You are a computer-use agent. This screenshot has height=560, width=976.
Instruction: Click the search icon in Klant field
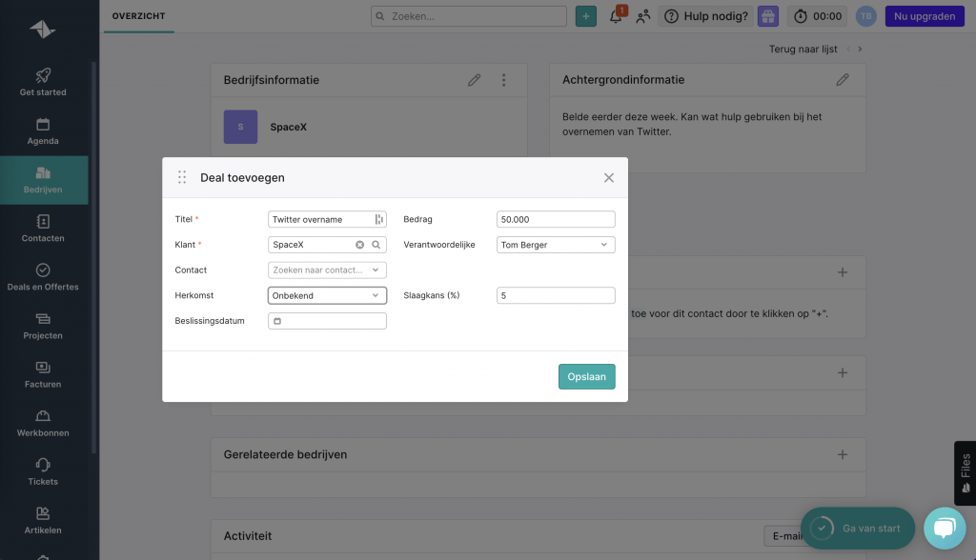376,245
